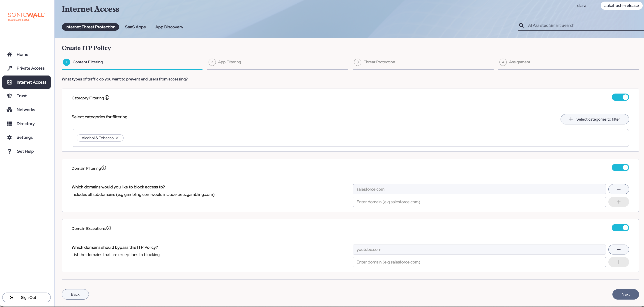Click the Domain Exceptions info icon

[x=109, y=228]
